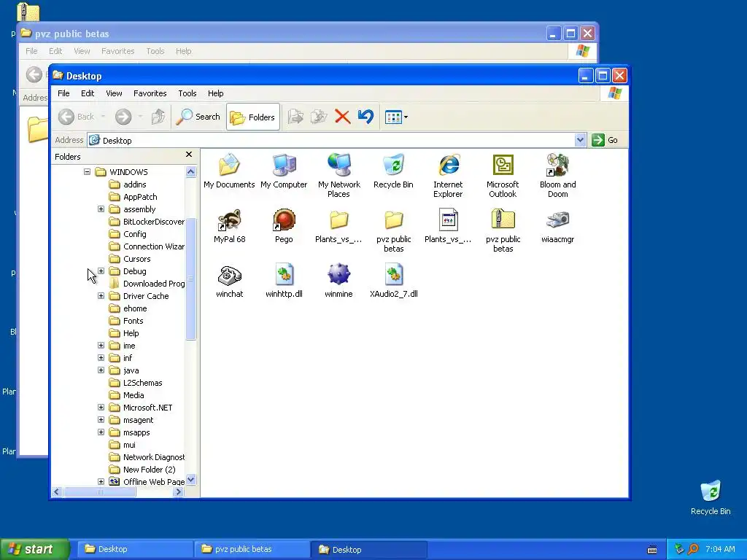Open My Documents icon in file pane

click(x=229, y=166)
